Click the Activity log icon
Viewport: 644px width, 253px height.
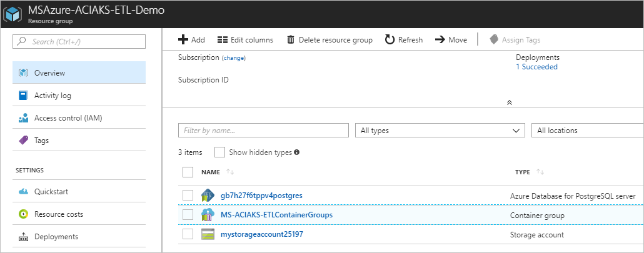23,96
